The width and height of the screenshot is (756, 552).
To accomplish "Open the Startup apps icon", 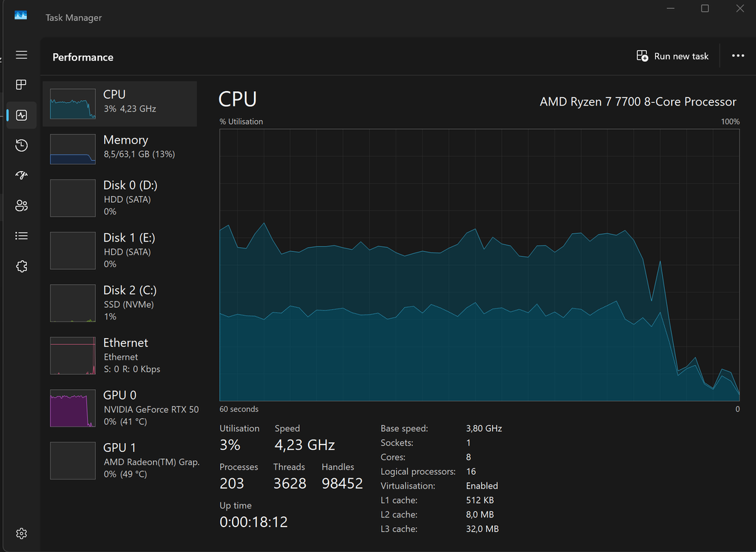I will (21, 175).
